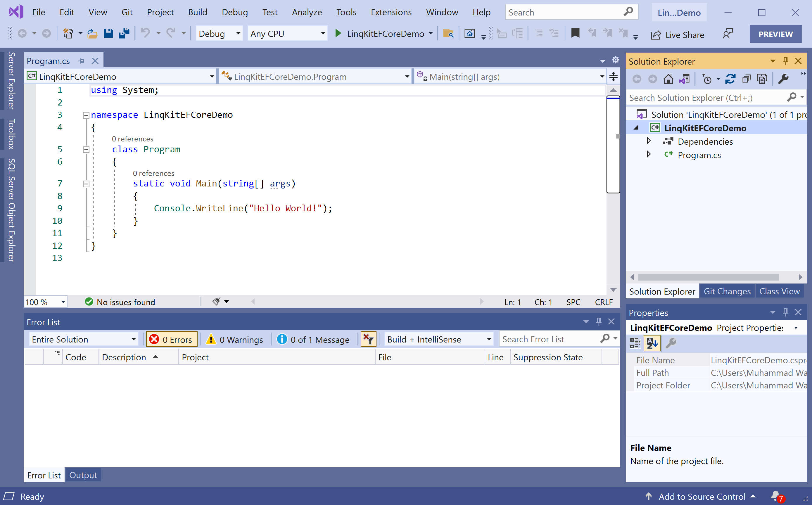Switch to the Git Changes tab
The height and width of the screenshot is (505, 812).
point(727,291)
